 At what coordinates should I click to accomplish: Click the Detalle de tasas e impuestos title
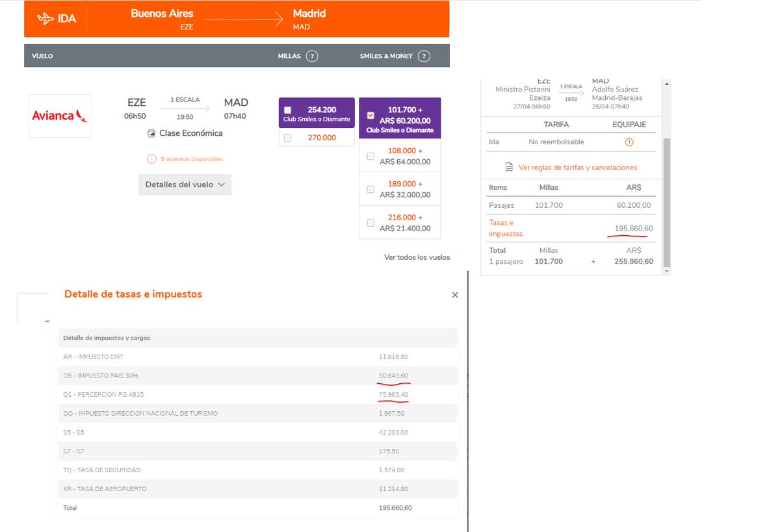pyautogui.click(x=133, y=294)
